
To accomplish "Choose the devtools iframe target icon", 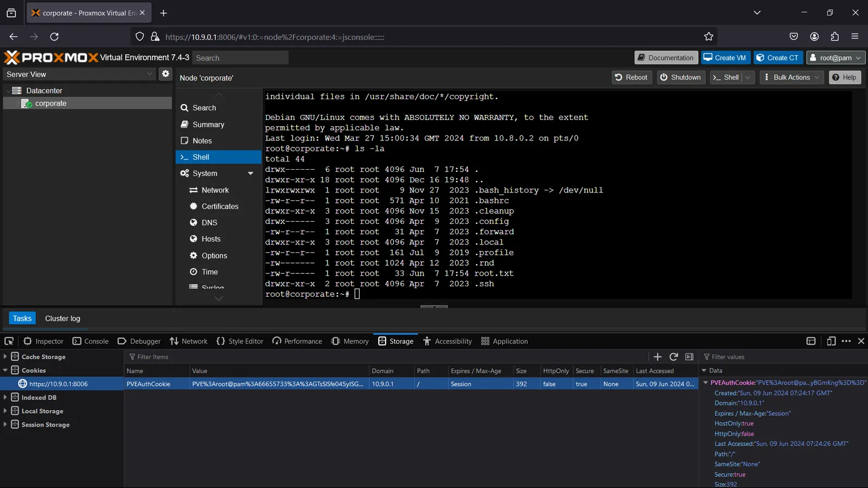I will coord(811,341).
